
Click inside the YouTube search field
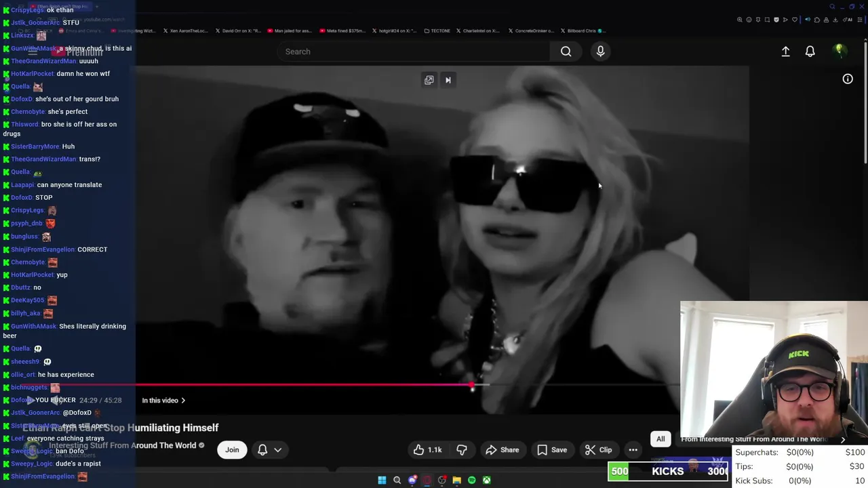point(414,52)
